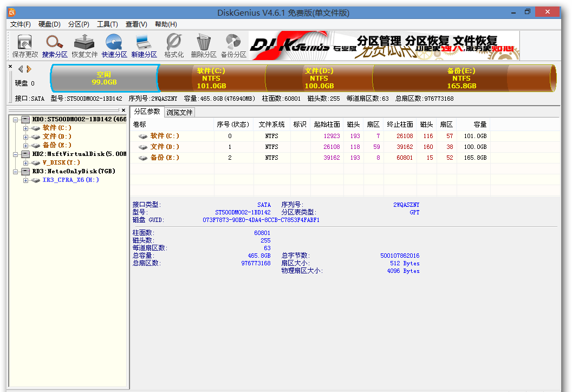The height and width of the screenshot is (392, 572).
Task: Open the 分区(P) menu
Action: (79, 24)
